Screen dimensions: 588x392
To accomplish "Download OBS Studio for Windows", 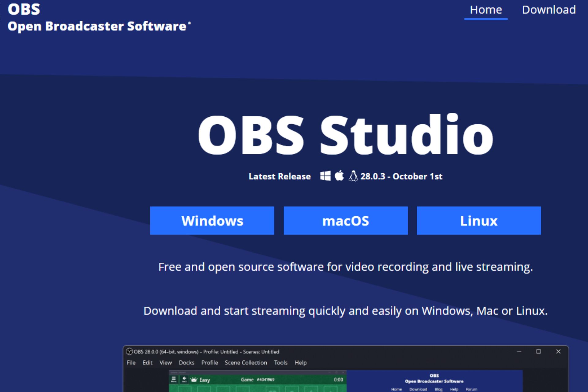I will click(x=212, y=221).
